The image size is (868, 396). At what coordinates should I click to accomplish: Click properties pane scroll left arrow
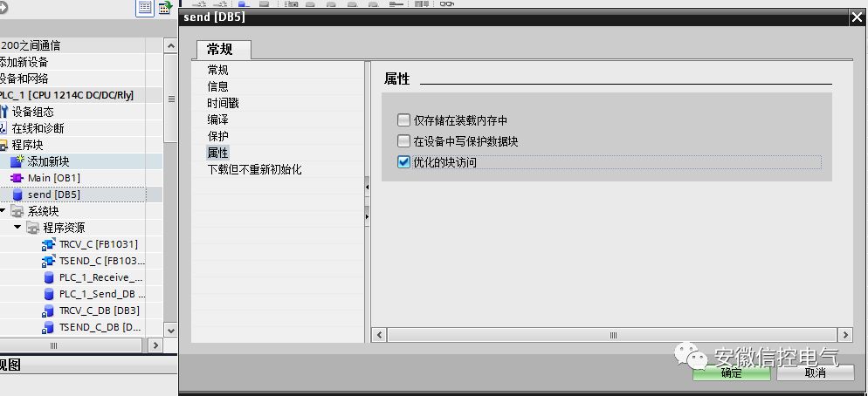380,335
